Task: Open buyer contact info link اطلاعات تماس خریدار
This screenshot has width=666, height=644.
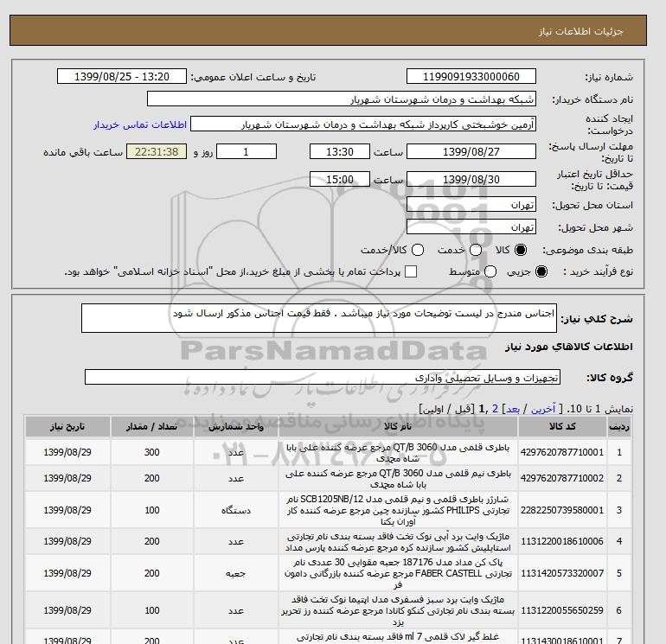Action: pos(140,124)
